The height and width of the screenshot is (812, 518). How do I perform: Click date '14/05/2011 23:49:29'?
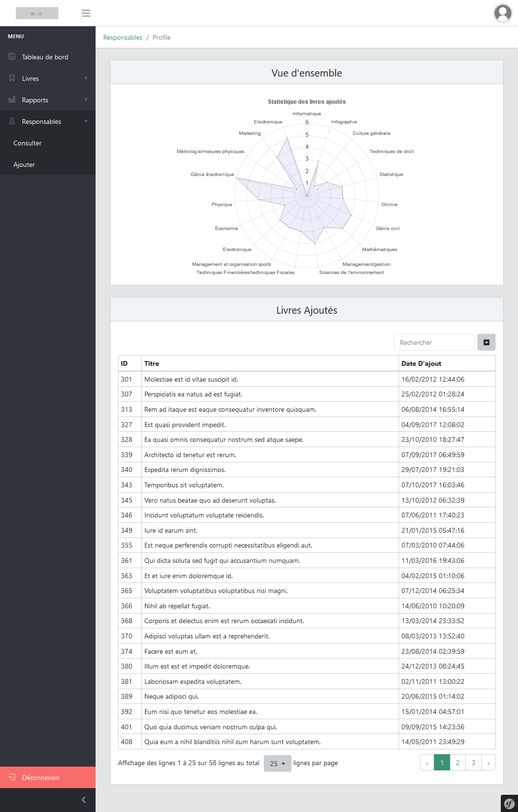433,742
